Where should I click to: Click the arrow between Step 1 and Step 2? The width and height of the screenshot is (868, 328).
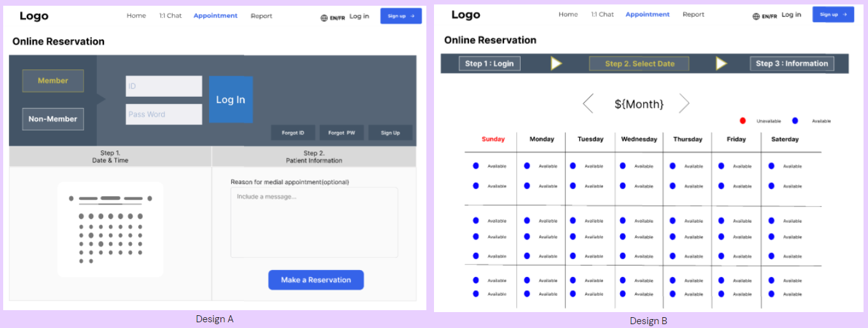click(x=556, y=64)
